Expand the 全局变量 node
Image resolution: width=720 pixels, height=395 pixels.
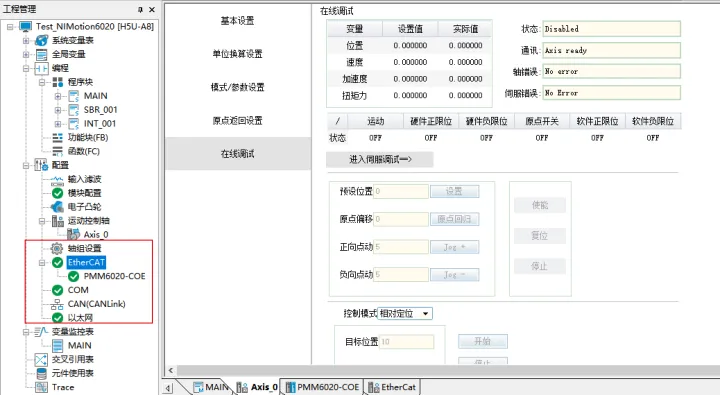tap(26, 55)
